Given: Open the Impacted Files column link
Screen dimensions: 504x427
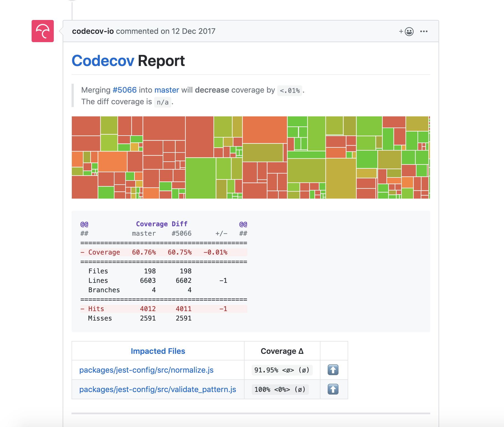Looking at the screenshot, I should [x=157, y=351].
